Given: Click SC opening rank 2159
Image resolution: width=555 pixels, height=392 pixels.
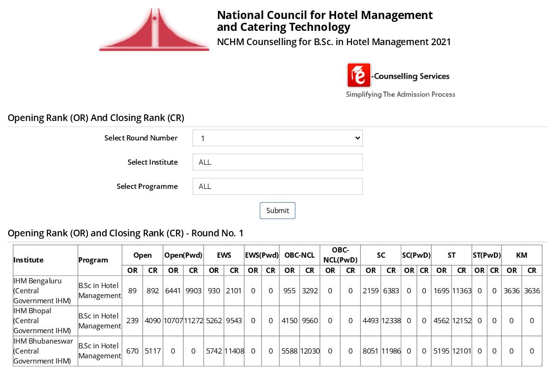Looking at the screenshot, I should click(x=371, y=291).
